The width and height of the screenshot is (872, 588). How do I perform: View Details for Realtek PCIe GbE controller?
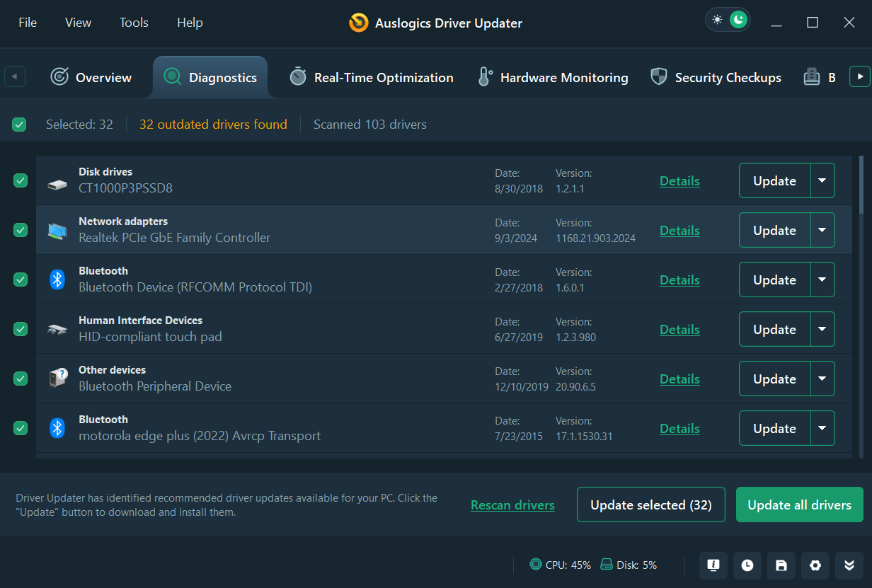(679, 231)
